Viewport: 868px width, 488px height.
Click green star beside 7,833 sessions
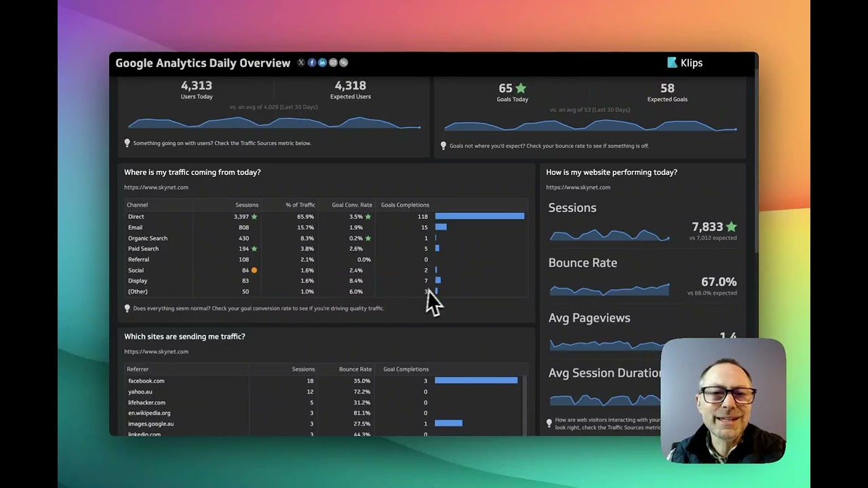pyautogui.click(x=731, y=227)
